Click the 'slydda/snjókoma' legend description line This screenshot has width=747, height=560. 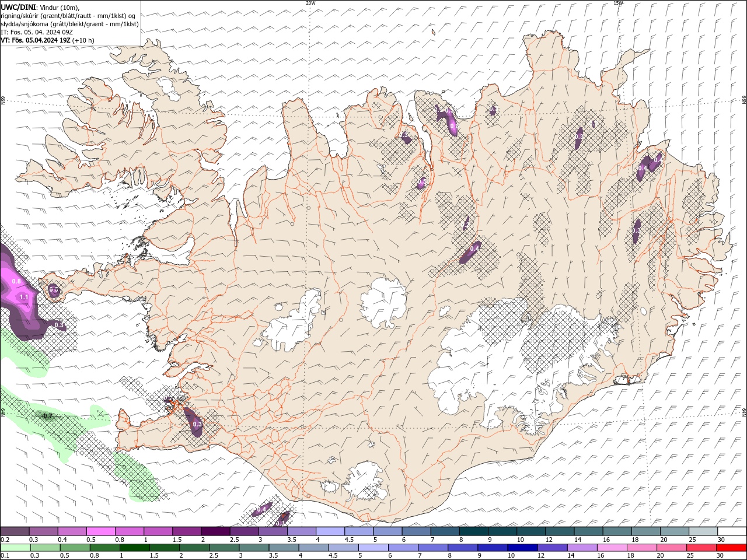pyautogui.click(x=69, y=24)
